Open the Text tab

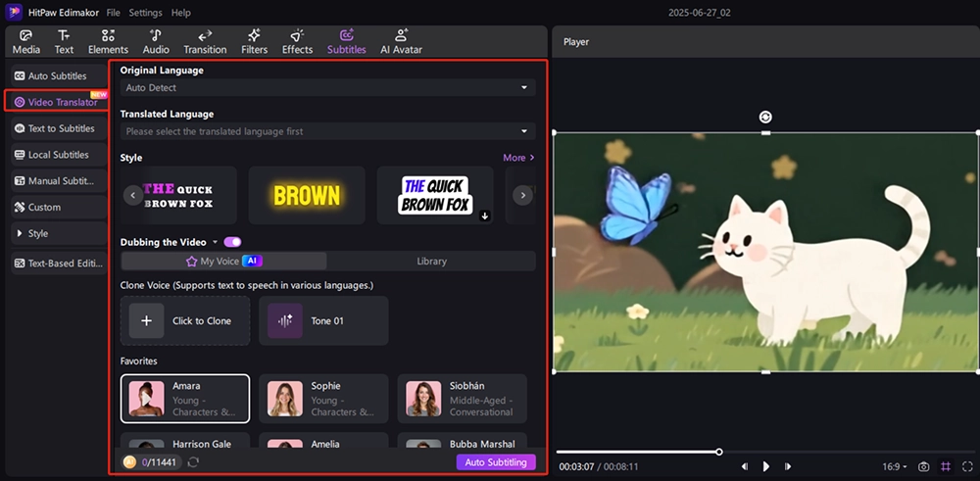[x=64, y=42]
